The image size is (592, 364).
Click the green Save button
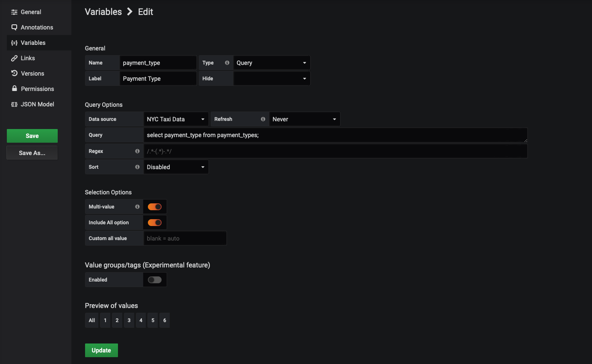32,135
